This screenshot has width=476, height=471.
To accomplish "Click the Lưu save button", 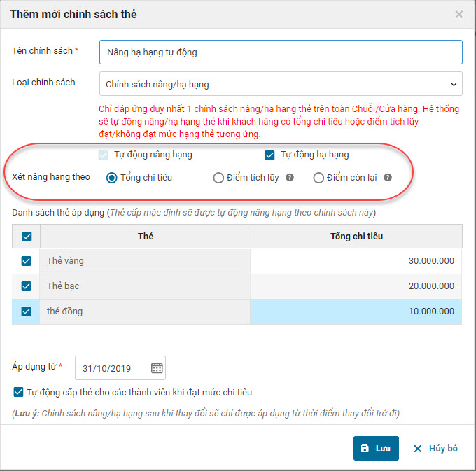I will point(376,449).
